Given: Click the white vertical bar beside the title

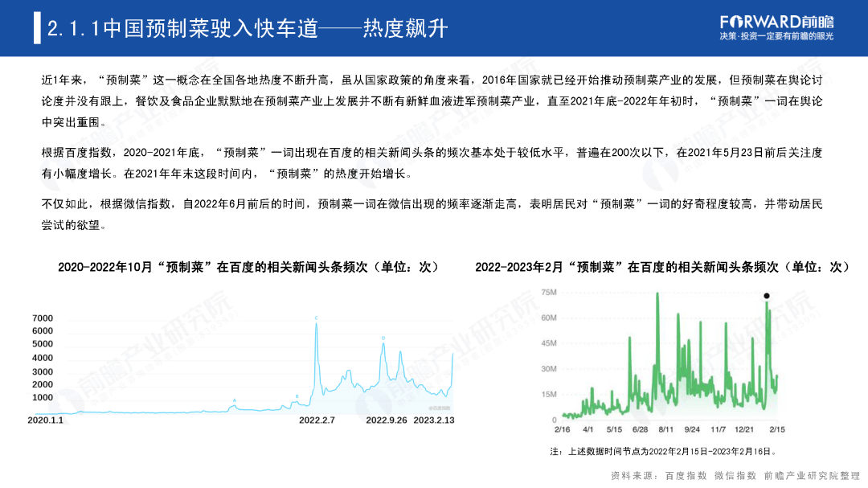Looking at the screenshot, I should [37, 28].
